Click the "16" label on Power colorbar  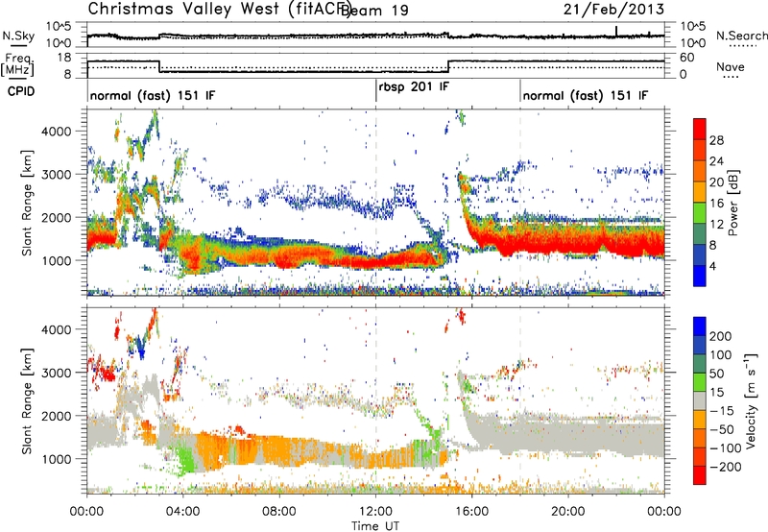point(716,204)
